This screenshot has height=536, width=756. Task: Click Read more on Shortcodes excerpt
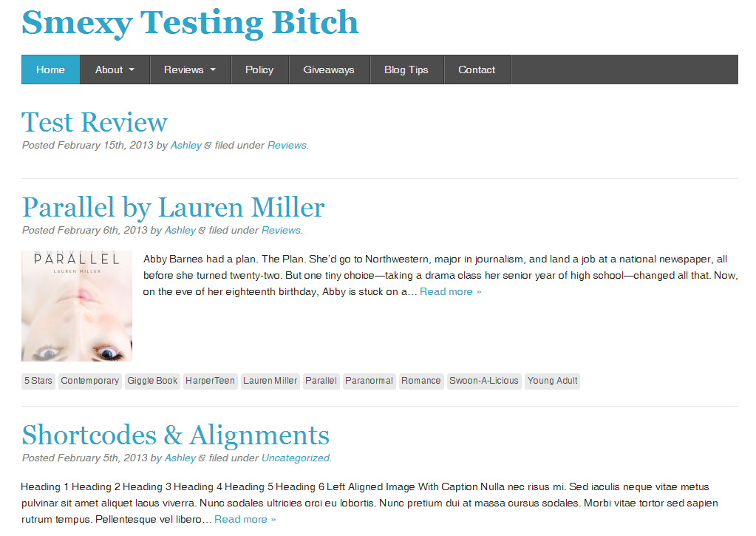click(245, 519)
